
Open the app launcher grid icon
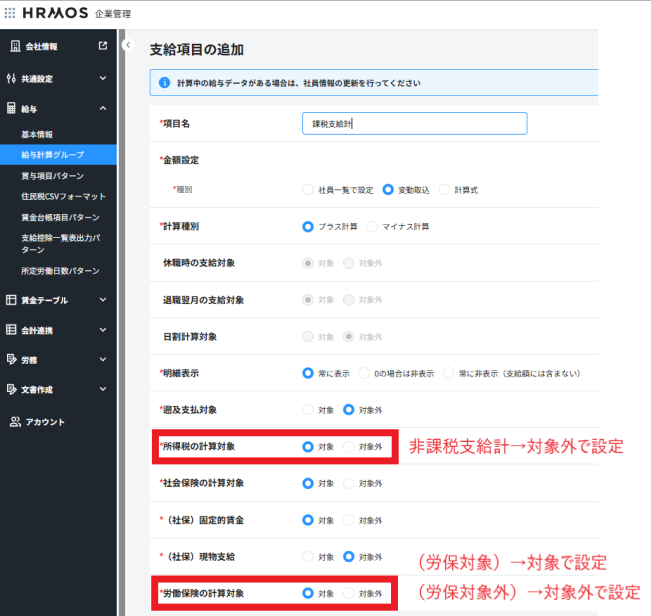coord(10,13)
